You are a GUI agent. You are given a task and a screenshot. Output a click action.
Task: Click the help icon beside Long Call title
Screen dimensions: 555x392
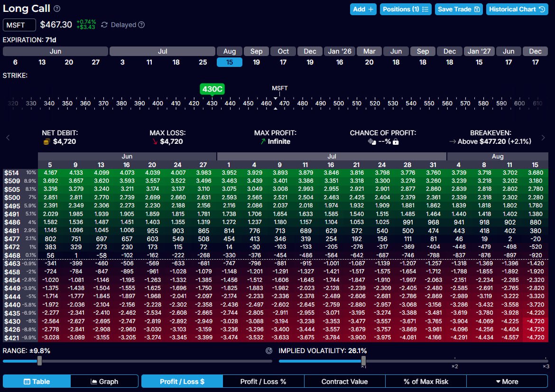click(x=57, y=9)
